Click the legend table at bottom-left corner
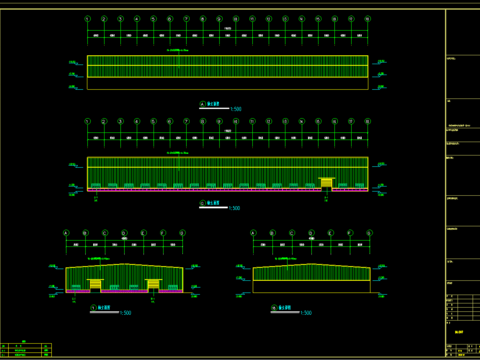Viewport: 480px width, 360px height. point(26,350)
